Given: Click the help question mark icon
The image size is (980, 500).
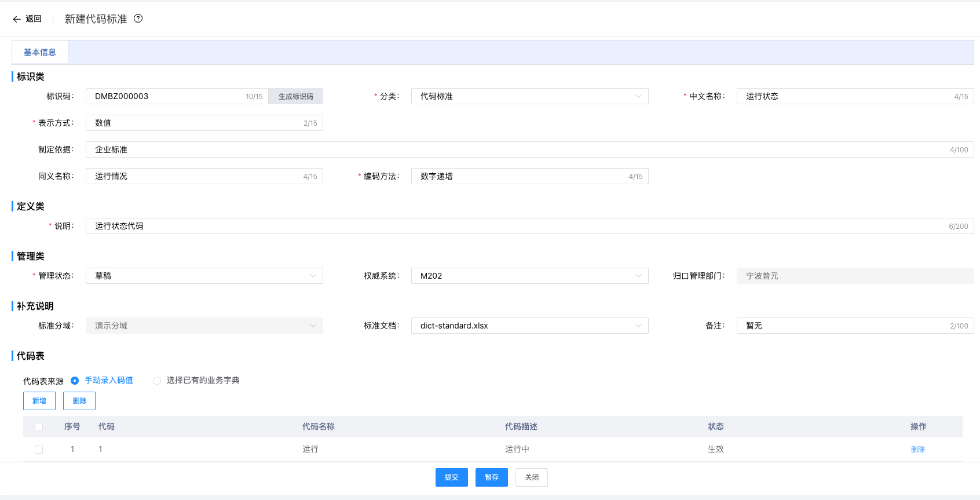Looking at the screenshot, I should [x=138, y=19].
